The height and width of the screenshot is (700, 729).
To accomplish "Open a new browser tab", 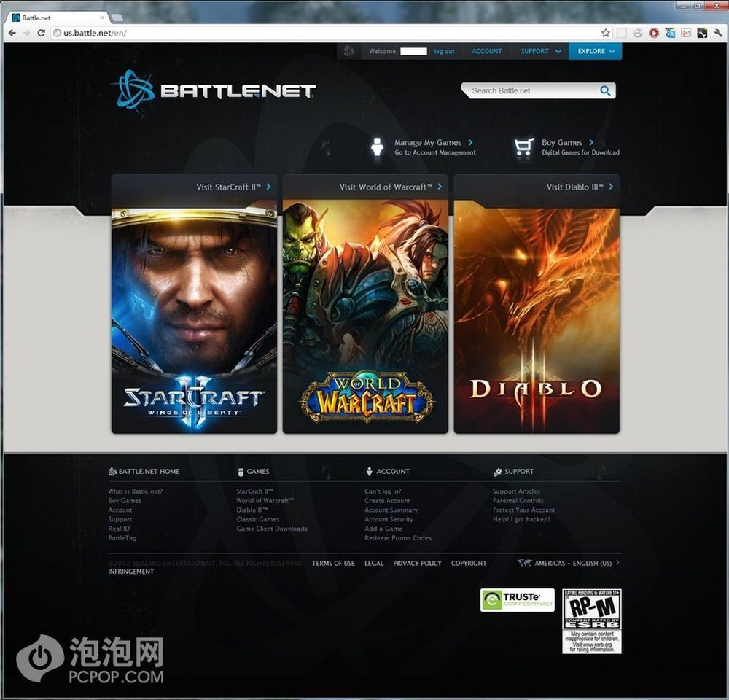I will pyautogui.click(x=117, y=17).
